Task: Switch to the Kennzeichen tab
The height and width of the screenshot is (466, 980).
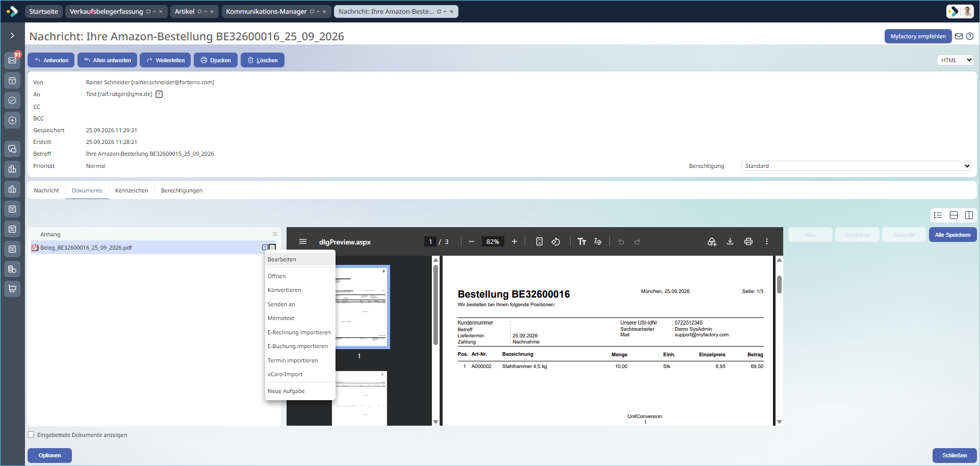Action: [132, 190]
